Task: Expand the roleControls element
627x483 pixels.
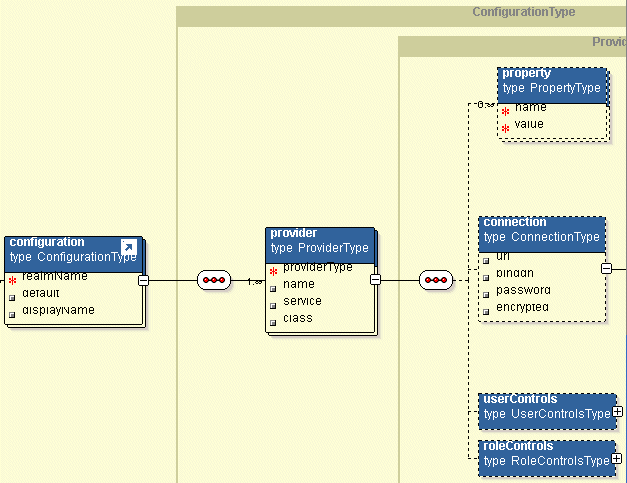Action: 617,458
